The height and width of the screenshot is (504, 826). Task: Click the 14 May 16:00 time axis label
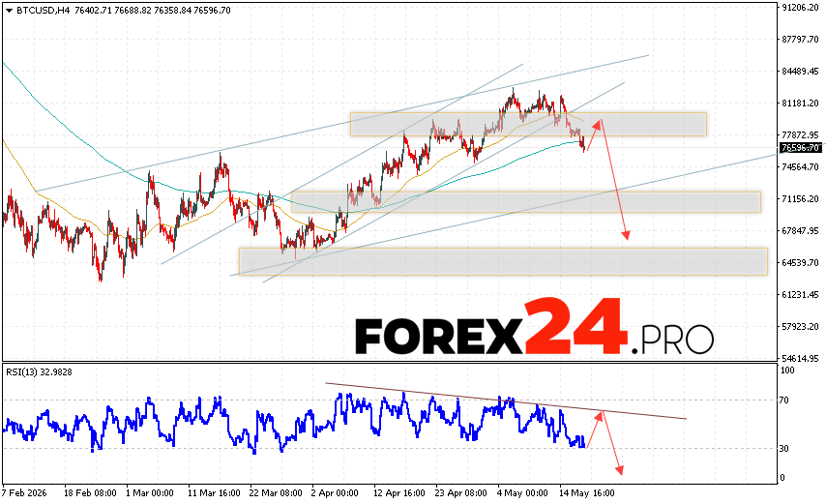tap(587, 493)
